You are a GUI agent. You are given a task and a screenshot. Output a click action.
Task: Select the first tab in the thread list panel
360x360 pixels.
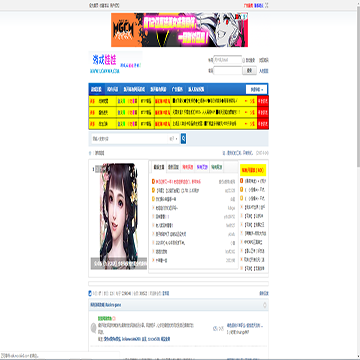coord(158,167)
